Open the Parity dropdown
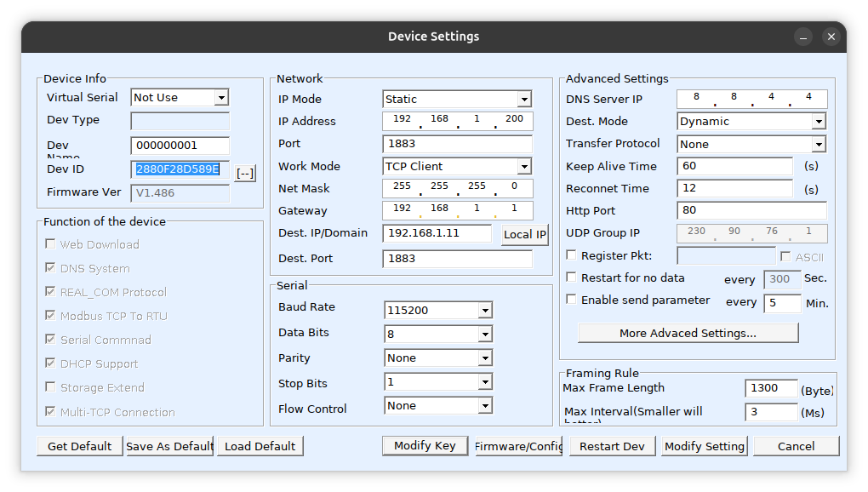 click(x=438, y=358)
